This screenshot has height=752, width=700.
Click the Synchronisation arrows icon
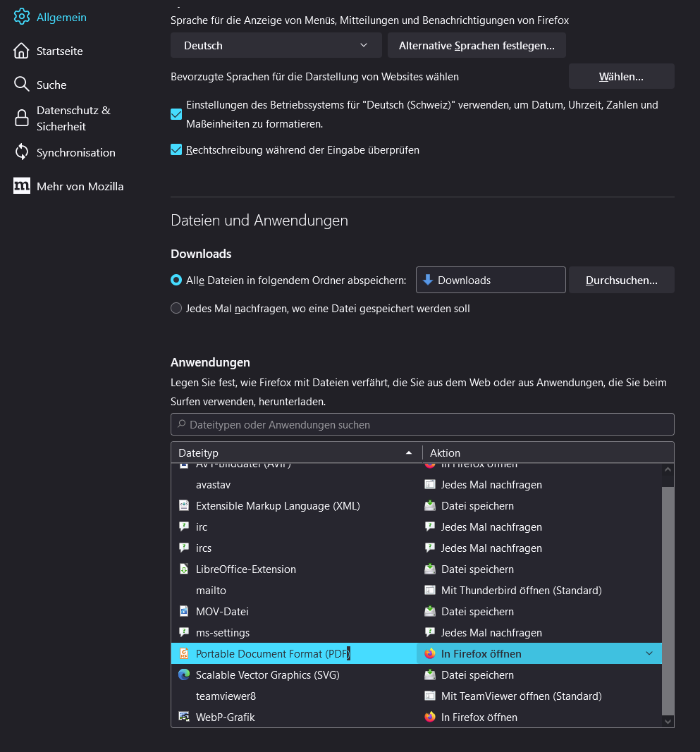tap(22, 152)
